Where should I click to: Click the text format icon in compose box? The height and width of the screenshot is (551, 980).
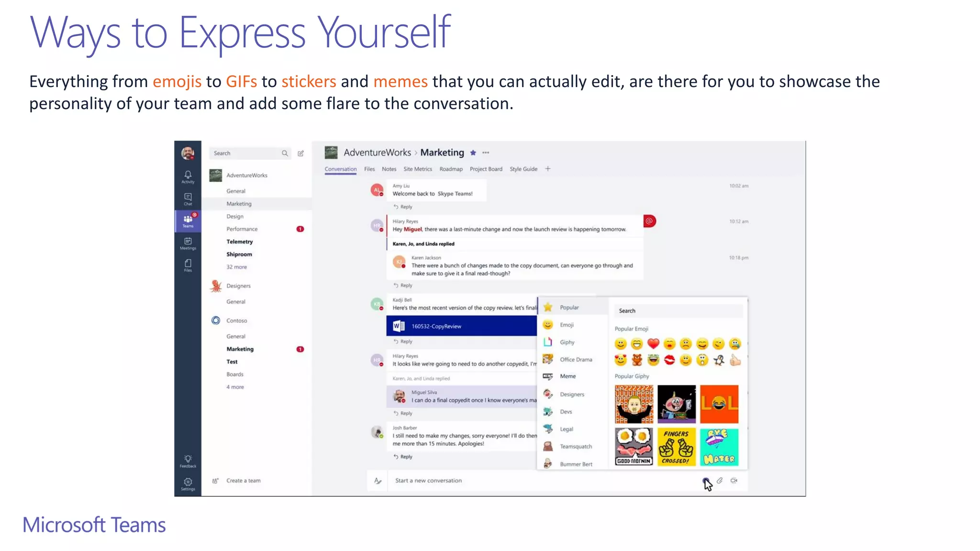[378, 481]
